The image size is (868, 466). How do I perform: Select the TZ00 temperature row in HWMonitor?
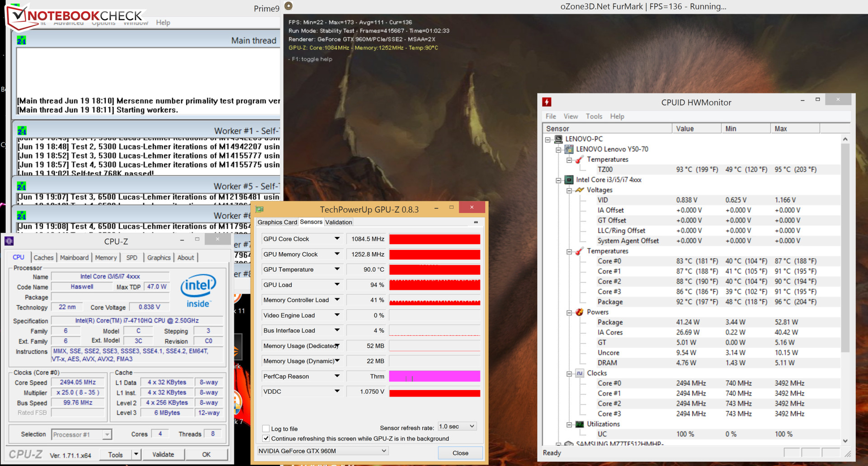pyautogui.click(x=692, y=169)
